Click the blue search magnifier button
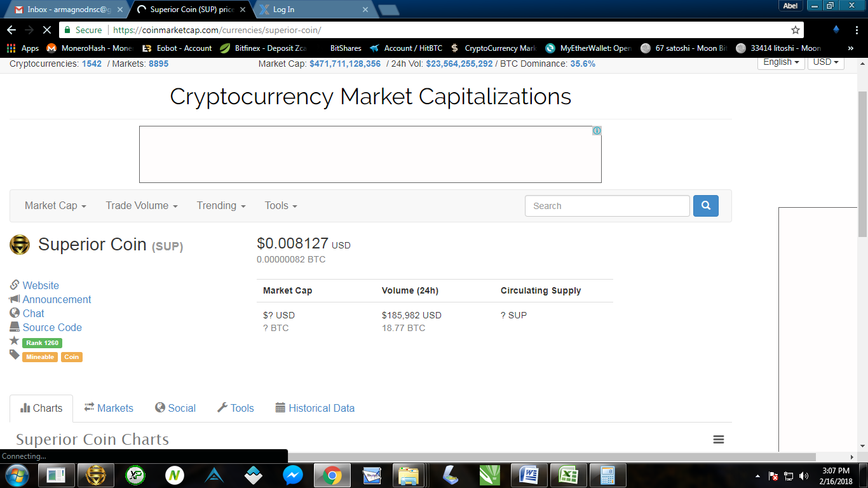Viewport: 868px width, 488px height. click(x=706, y=206)
